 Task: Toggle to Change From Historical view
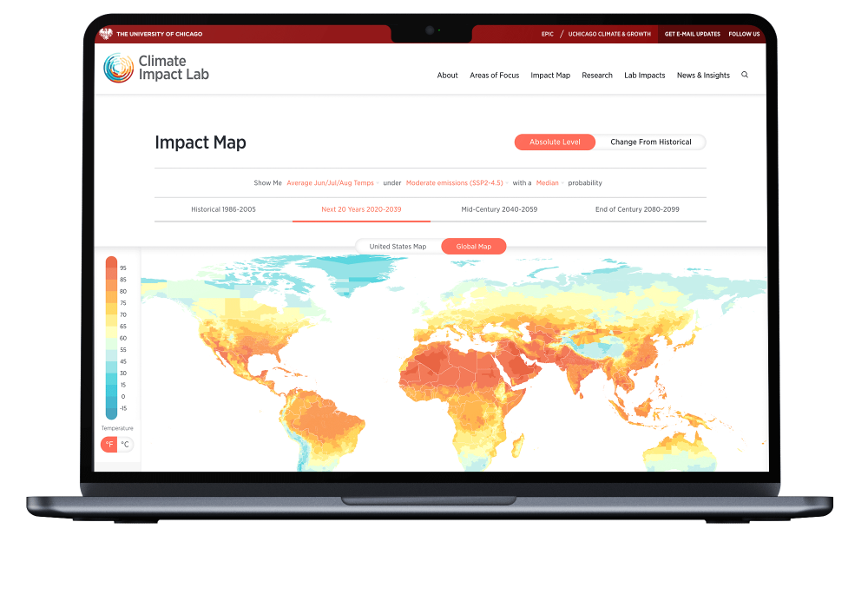[x=650, y=142]
